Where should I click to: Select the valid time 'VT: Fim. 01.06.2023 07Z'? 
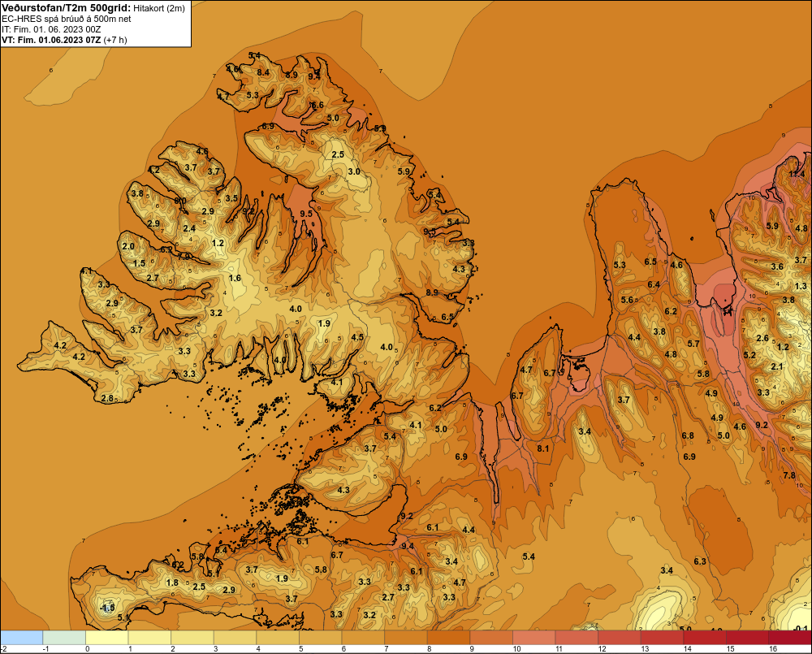[51, 40]
